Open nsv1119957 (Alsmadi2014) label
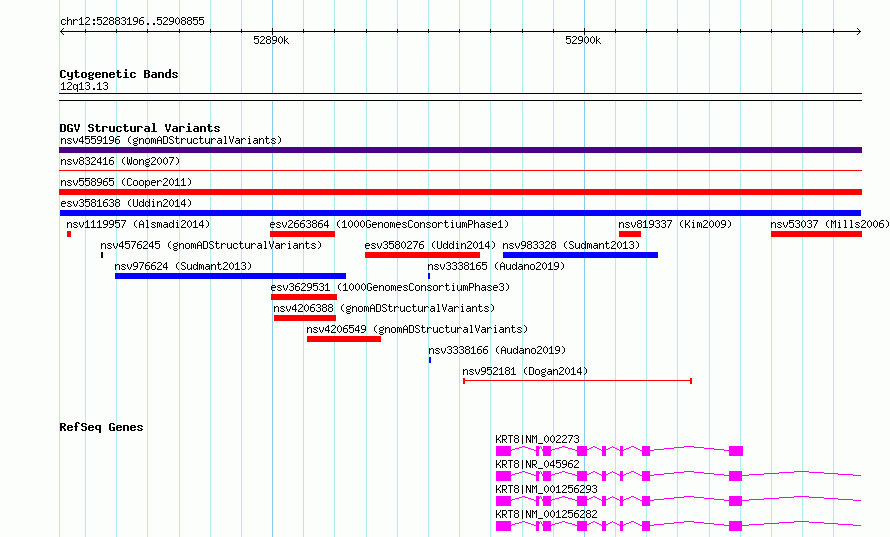 coord(138,224)
